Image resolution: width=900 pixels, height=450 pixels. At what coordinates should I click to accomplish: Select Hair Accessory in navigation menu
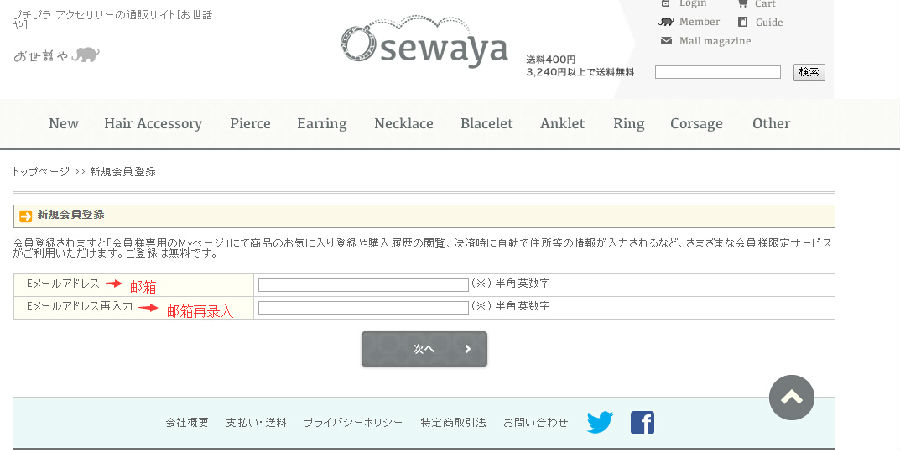(x=153, y=124)
